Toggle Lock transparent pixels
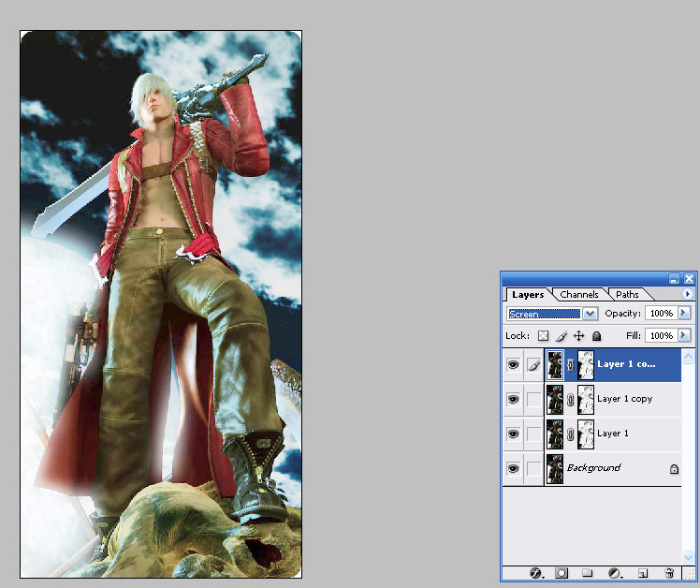The image size is (700, 588). [x=543, y=335]
